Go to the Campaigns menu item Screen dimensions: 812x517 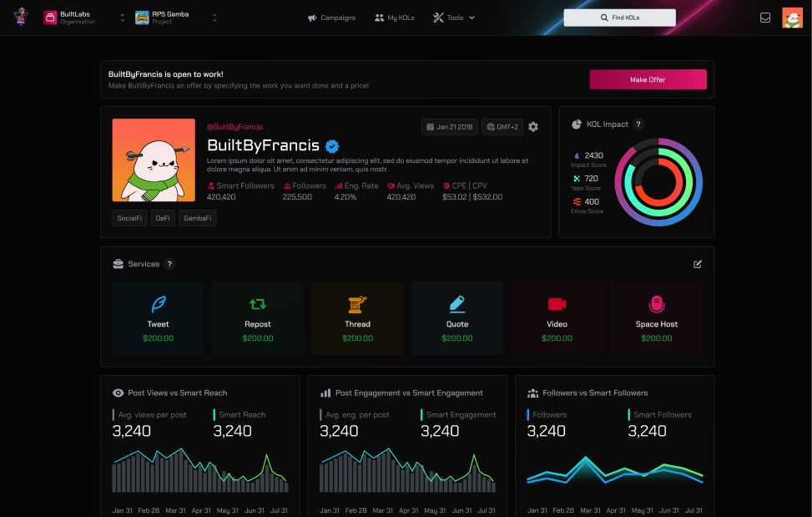(331, 18)
